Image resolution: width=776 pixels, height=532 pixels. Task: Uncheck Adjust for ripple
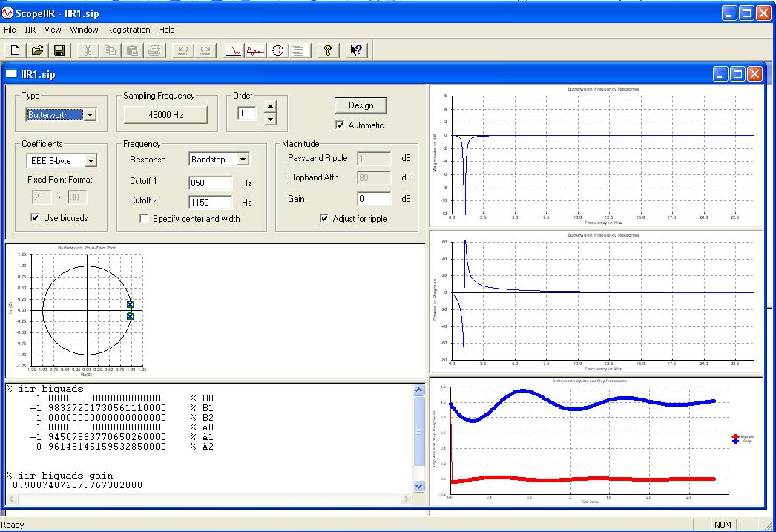pyautogui.click(x=324, y=218)
